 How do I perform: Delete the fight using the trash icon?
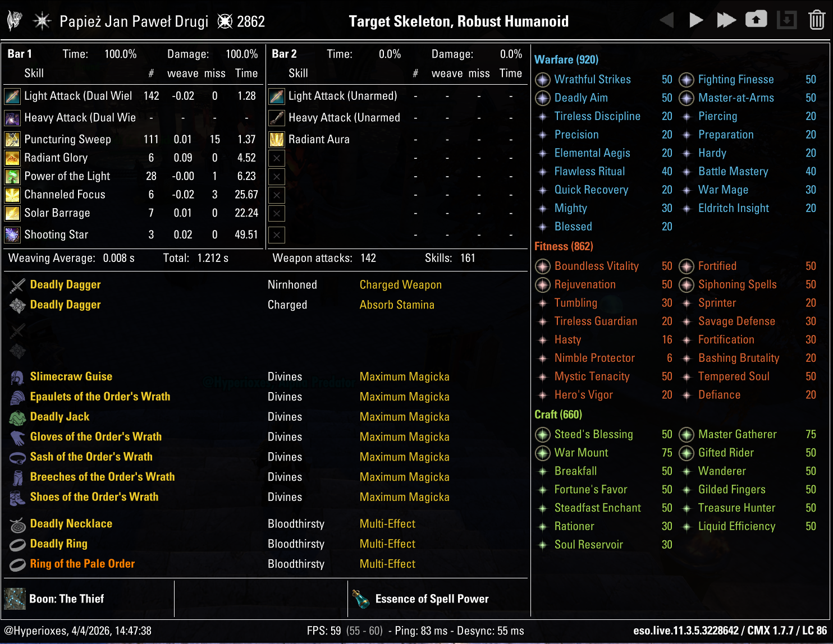click(817, 20)
